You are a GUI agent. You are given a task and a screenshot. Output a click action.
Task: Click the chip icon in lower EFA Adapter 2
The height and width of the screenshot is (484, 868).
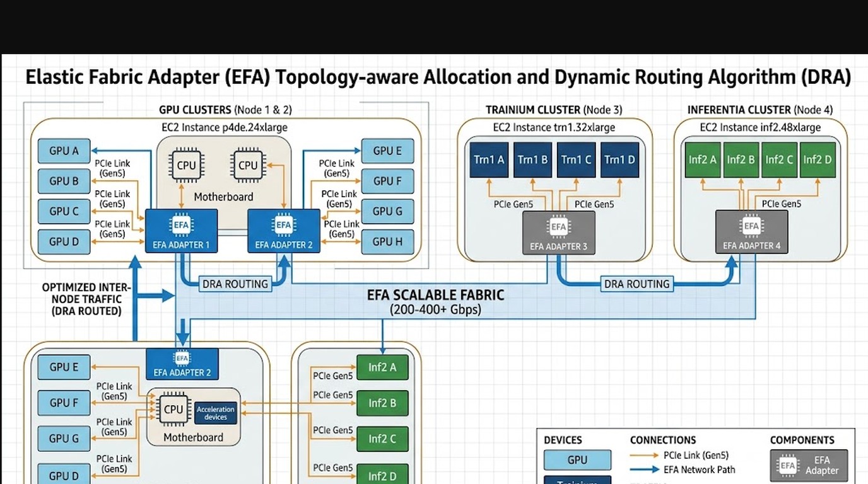point(182,358)
